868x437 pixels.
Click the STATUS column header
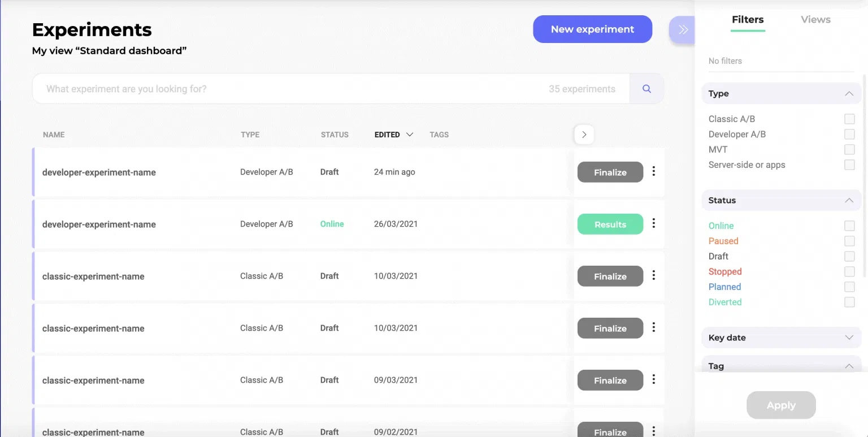335,135
